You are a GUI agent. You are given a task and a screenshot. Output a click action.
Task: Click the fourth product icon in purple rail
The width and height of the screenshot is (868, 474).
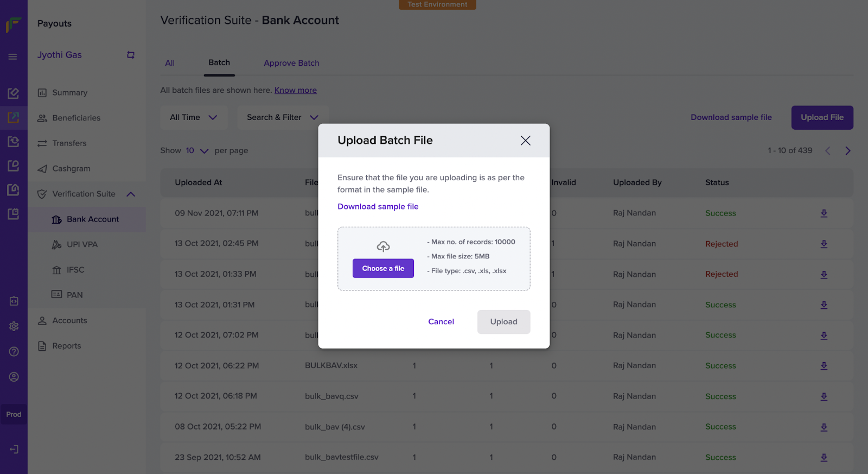click(x=14, y=166)
